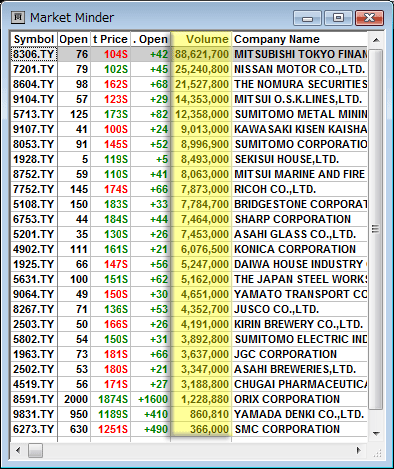Click the horizontal scroll left arrow

click(18, 451)
